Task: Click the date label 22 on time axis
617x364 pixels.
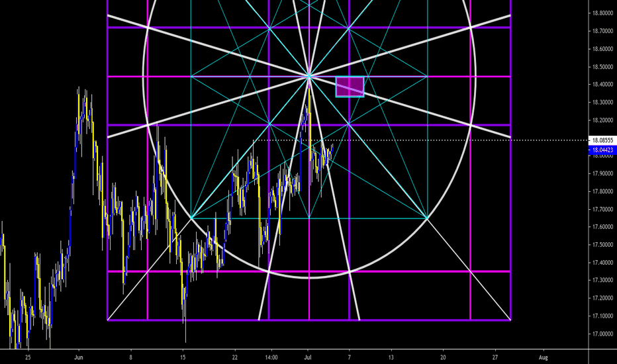Action: tap(235, 357)
